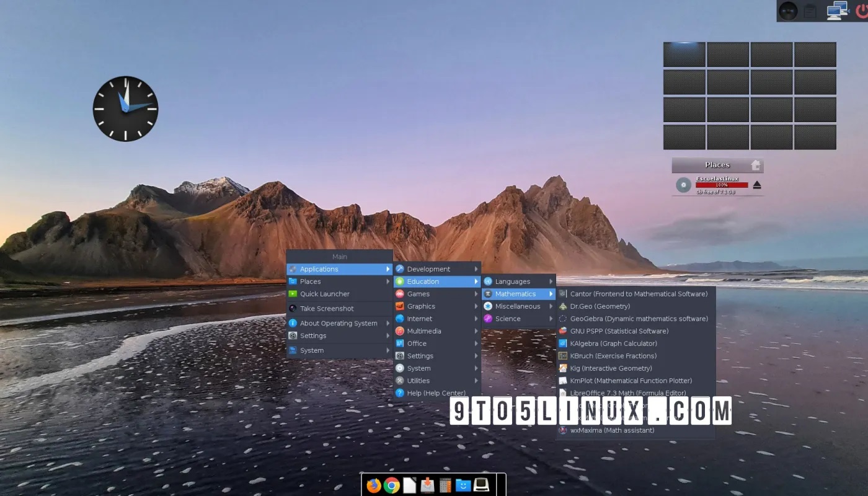
Task: Launch Cantor mathematical software frontend
Action: (636, 294)
